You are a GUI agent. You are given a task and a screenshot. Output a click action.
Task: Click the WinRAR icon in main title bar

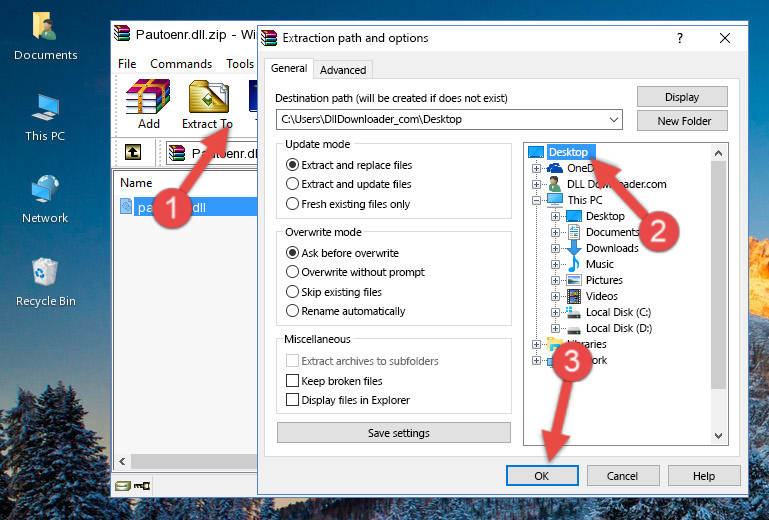click(x=122, y=33)
